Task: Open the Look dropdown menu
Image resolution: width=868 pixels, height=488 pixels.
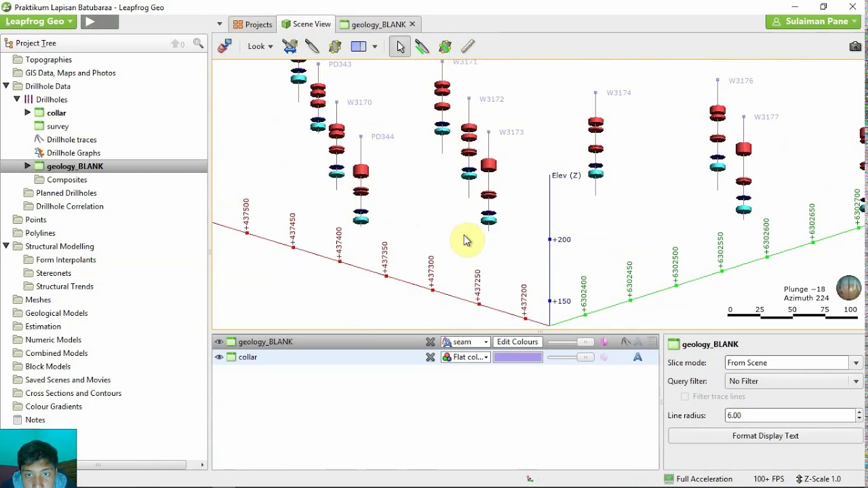Action: pyautogui.click(x=260, y=46)
